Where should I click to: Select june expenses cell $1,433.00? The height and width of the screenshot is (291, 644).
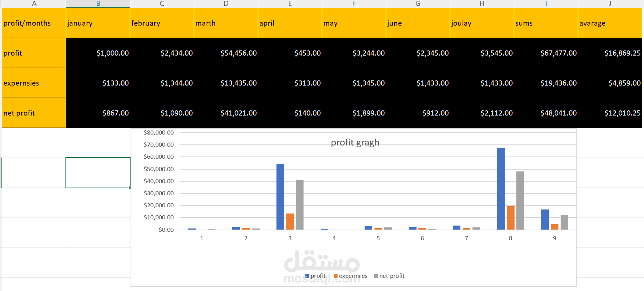[418, 83]
